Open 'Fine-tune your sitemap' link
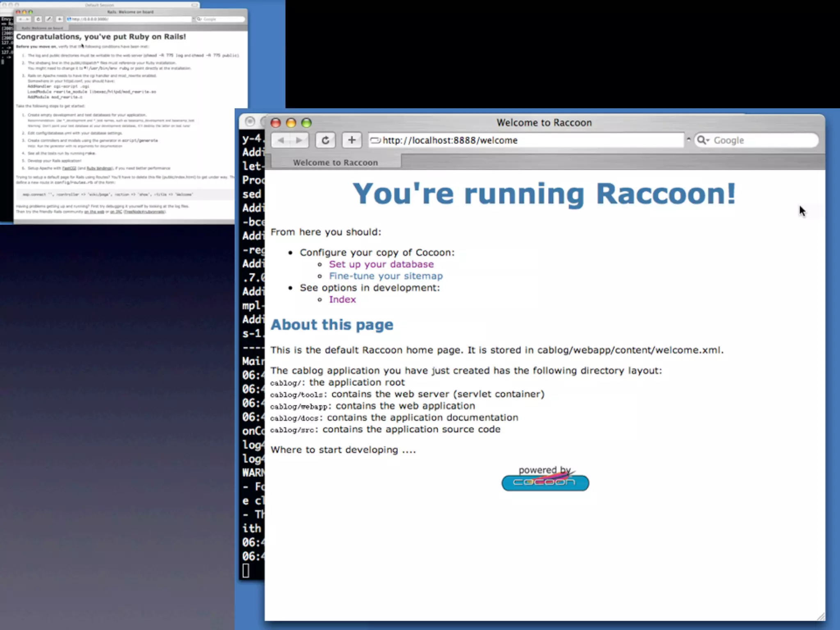Viewport: 840px width, 630px height. click(x=386, y=276)
